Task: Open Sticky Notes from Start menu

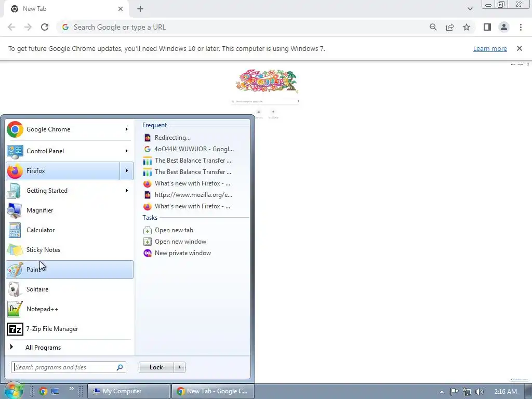Action: (70, 250)
